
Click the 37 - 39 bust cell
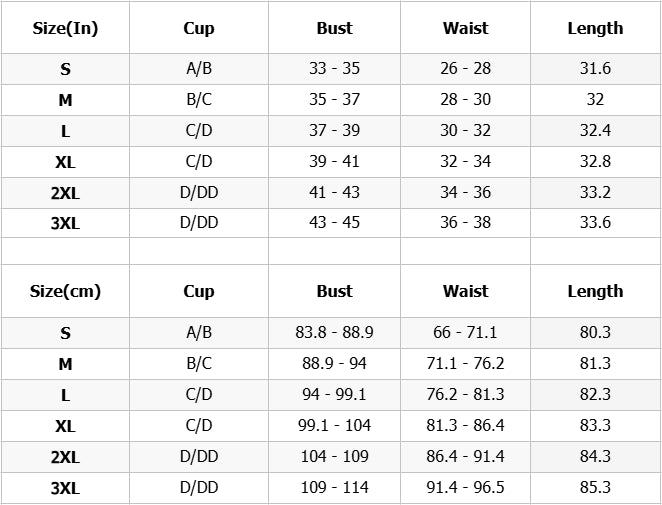334,131
